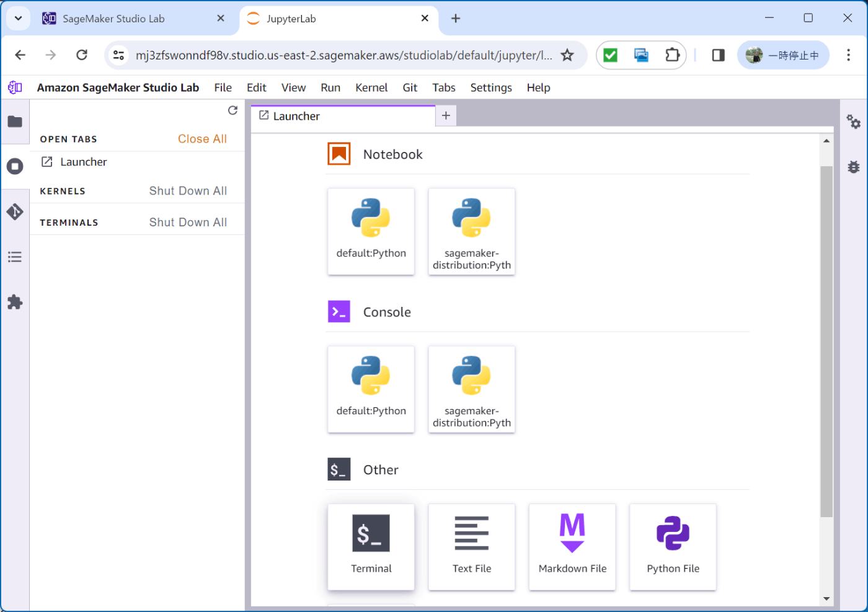
Task: Close the JupyterLab browser tab
Action: point(425,19)
